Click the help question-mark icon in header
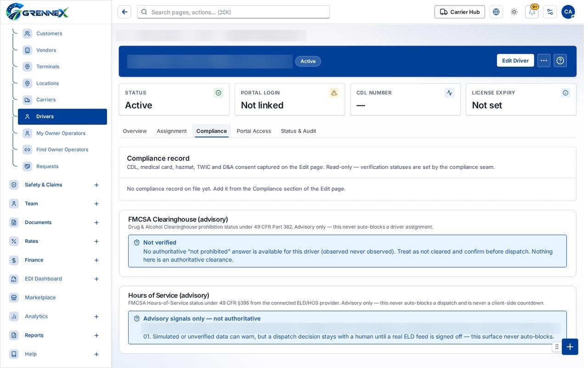 [x=560, y=61]
